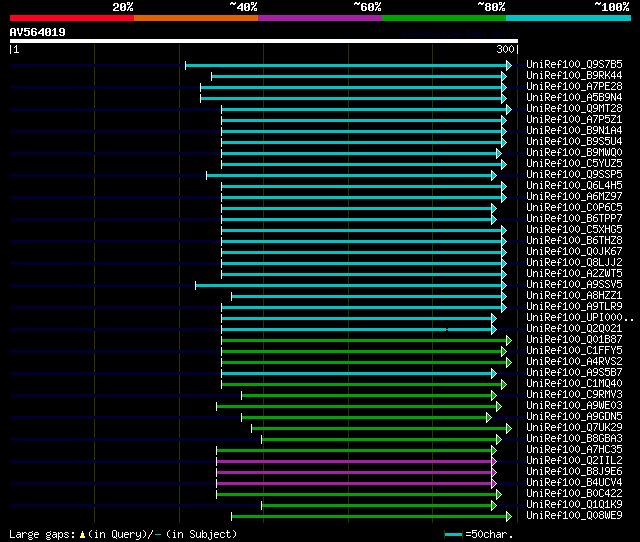The height and width of the screenshot is (542, 640).
Task: Click the UniRef100_Q7UK29 label
Action: pyautogui.click(x=574, y=428)
